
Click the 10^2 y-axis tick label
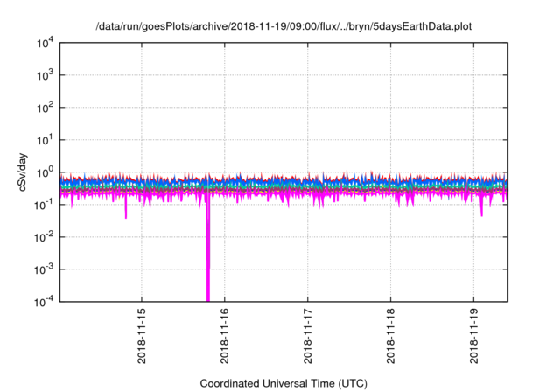[45, 108]
